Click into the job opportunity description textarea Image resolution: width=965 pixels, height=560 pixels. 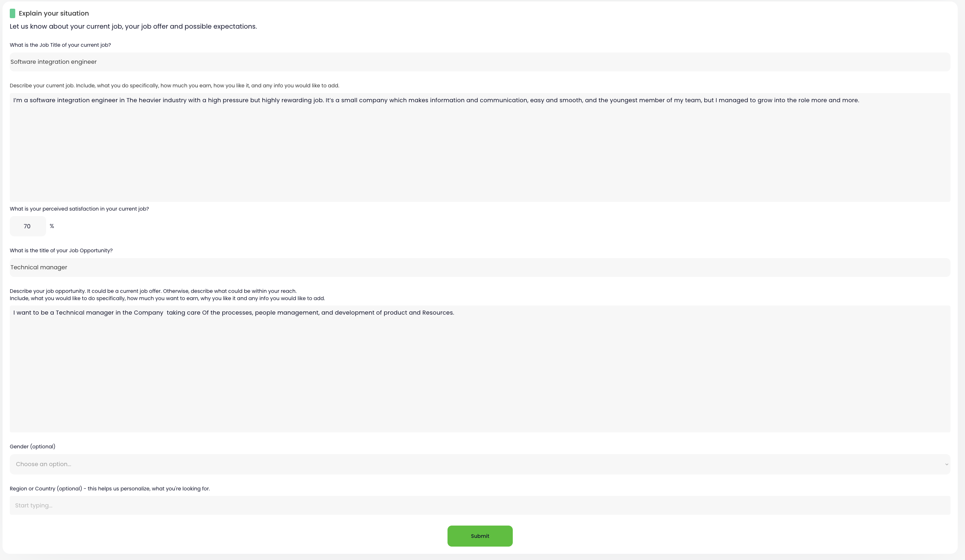coord(479,369)
